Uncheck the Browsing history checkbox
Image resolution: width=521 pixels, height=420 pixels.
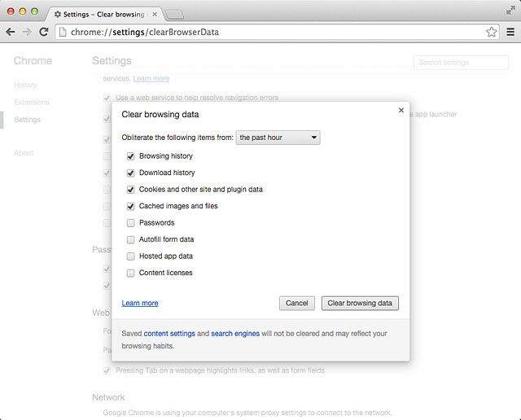coord(130,156)
